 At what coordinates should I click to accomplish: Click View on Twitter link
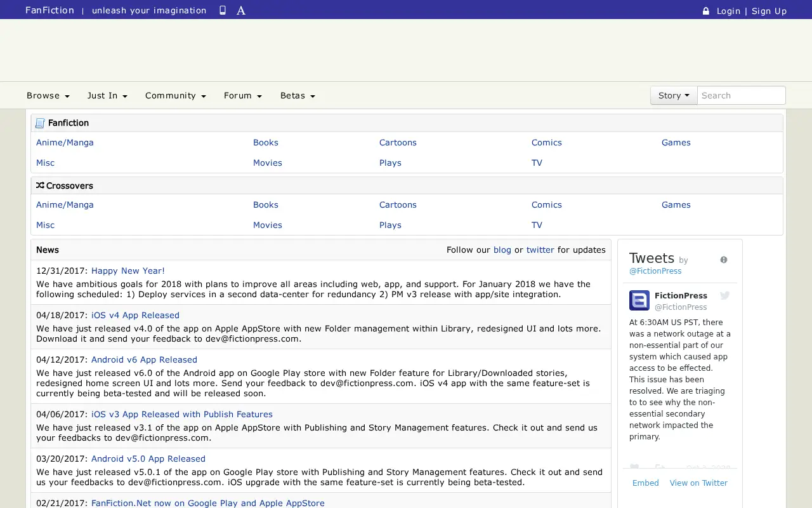pos(698,483)
